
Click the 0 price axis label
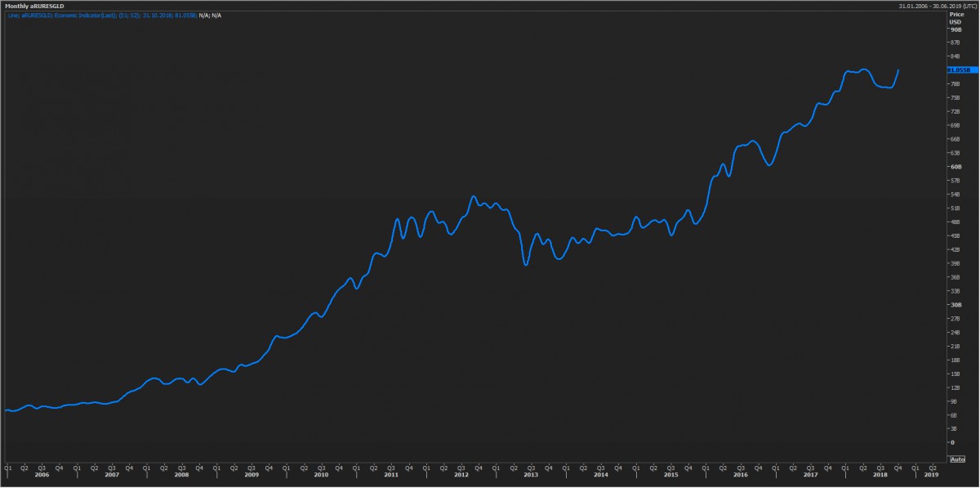click(x=951, y=442)
